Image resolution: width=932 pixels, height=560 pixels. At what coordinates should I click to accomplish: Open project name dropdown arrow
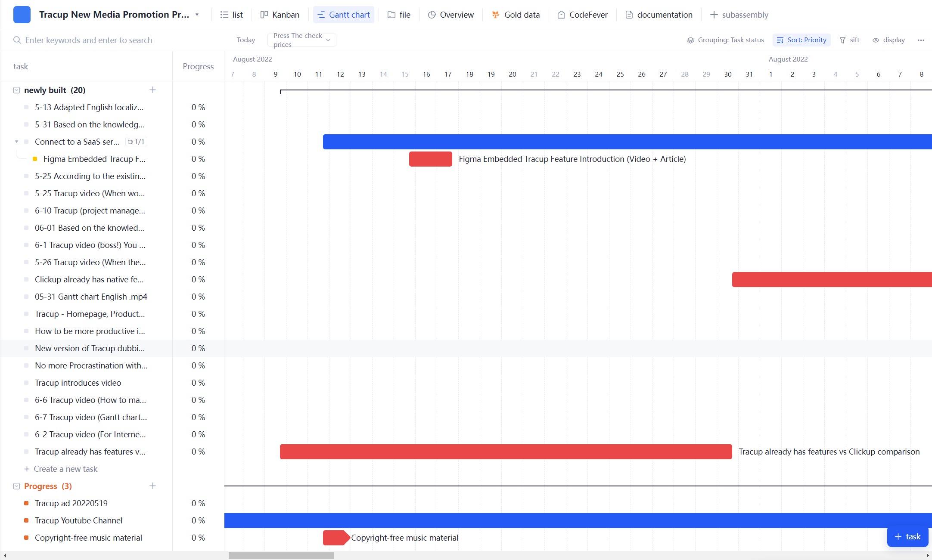pyautogui.click(x=197, y=15)
